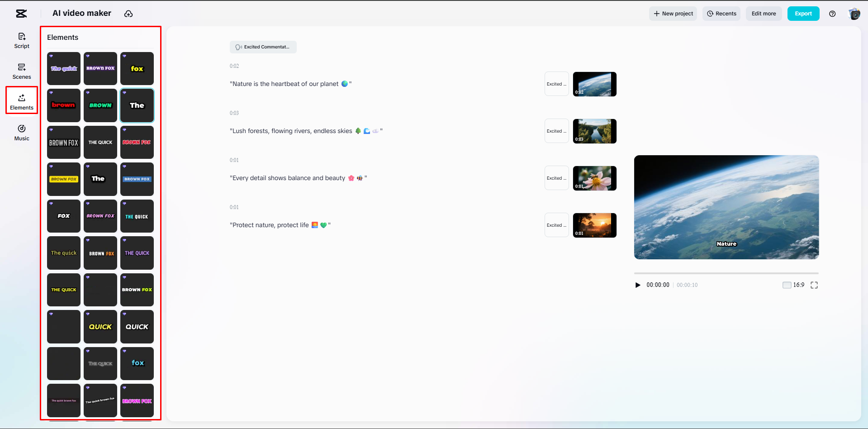
Task: Click the CapCut logo icon
Action: [21, 14]
